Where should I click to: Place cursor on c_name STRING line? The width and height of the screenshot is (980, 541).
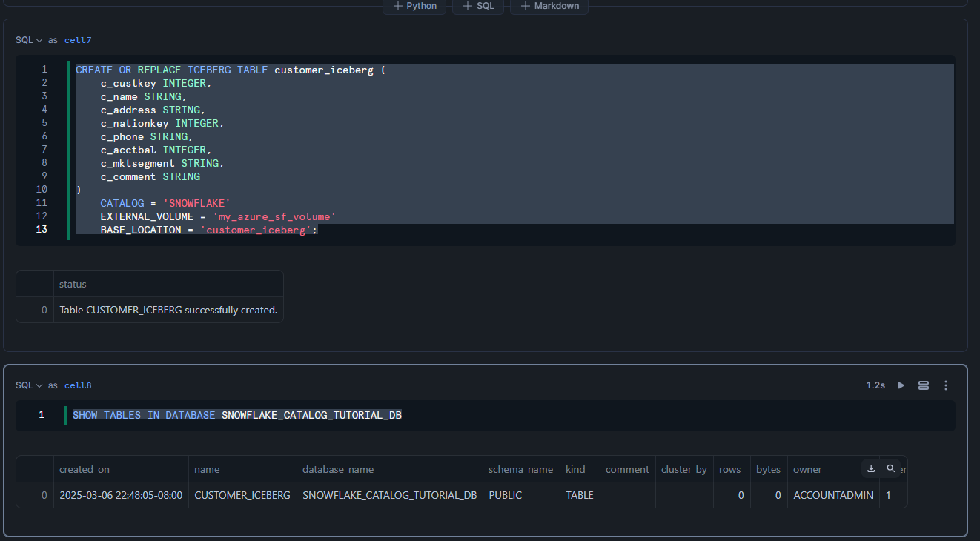coord(144,96)
